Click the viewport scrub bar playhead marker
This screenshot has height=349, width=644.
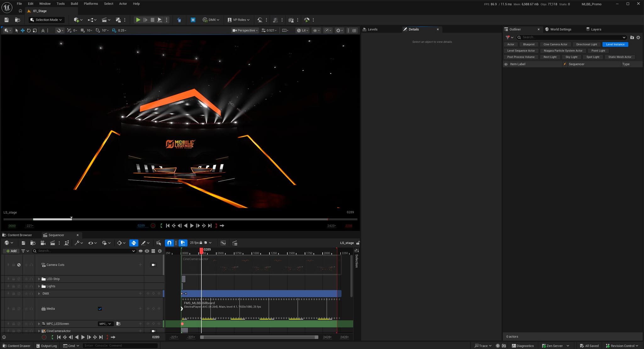(x=71, y=218)
